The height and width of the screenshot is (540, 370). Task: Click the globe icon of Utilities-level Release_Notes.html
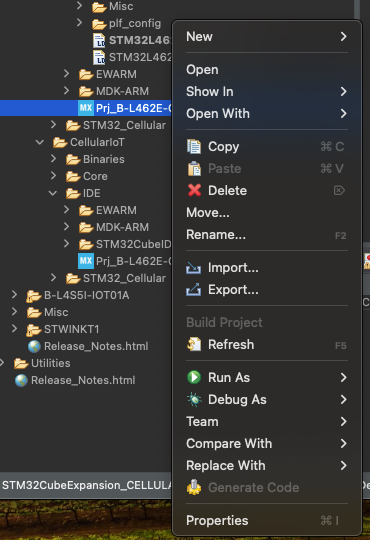click(x=21, y=380)
